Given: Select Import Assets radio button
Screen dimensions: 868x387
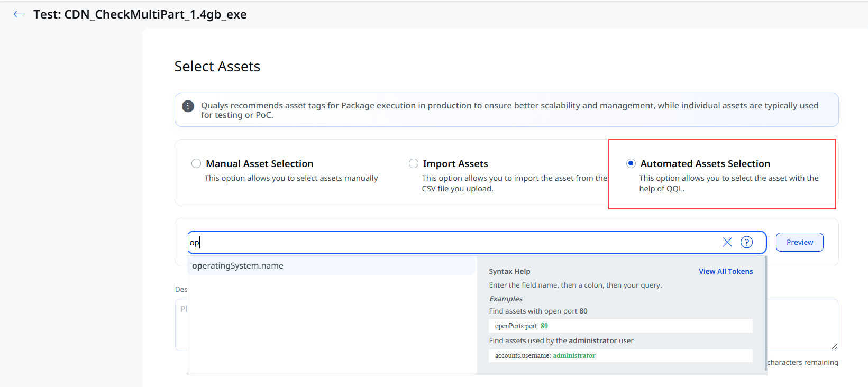Looking at the screenshot, I should [x=414, y=163].
